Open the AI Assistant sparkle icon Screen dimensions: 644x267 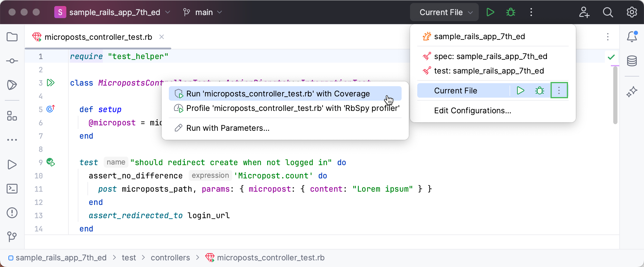pos(632,92)
